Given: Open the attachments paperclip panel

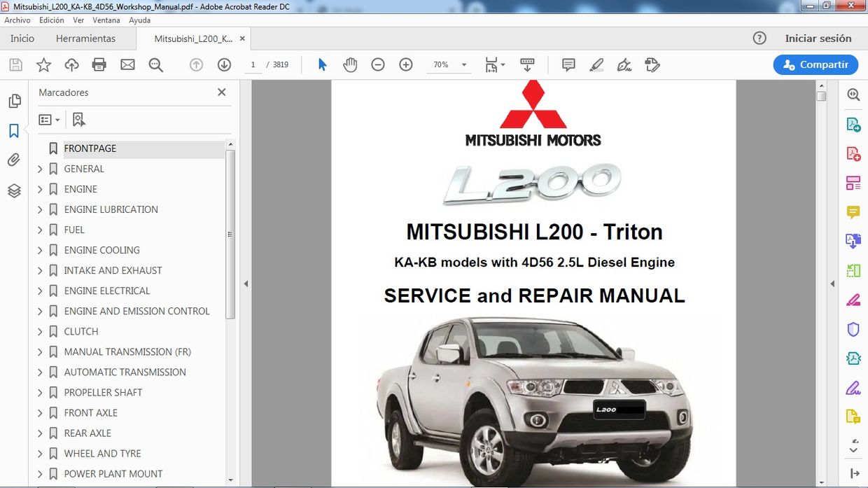Looking at the screenshot, I should coord(14,160).
